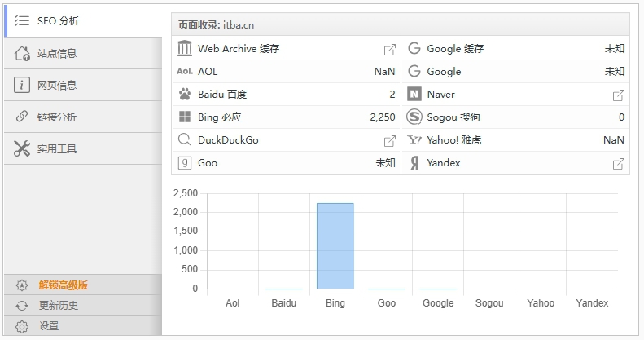
Task: Click the Baidu paw icon
Action: pyautogui.click(x=185, y=94)
